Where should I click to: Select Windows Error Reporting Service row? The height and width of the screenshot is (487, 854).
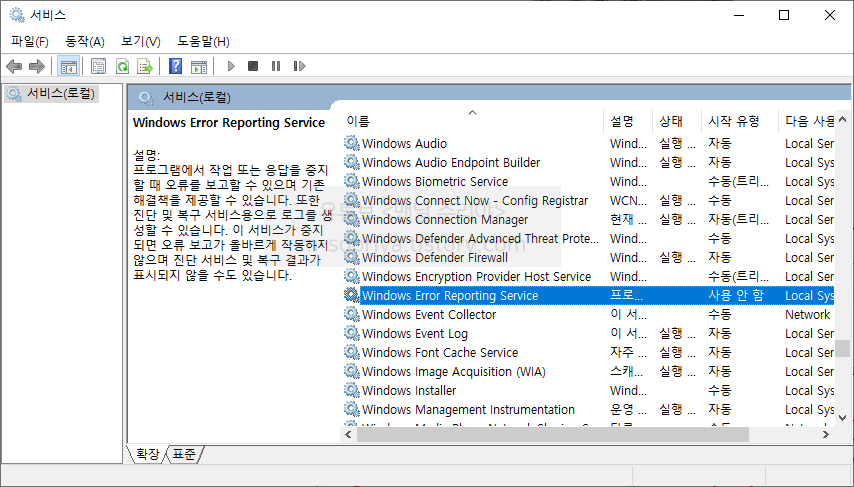[588, 295]
